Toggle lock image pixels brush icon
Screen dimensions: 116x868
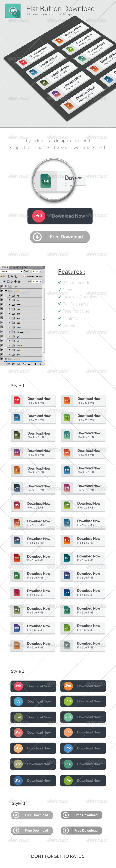(x=12, y=282)
